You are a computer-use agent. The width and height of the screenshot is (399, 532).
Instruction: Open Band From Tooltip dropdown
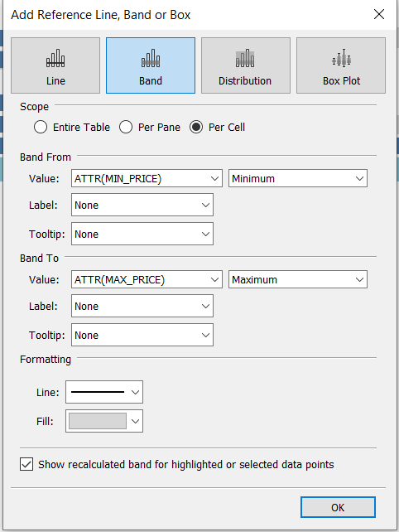click(142, 235)
